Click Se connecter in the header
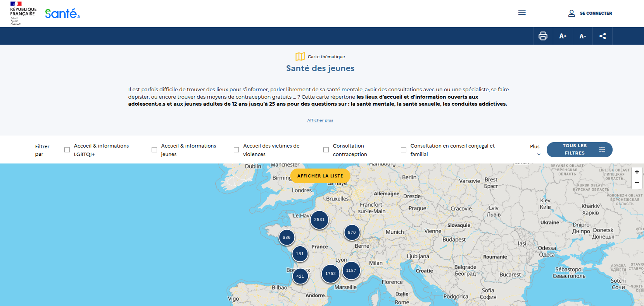644x306 pixels. 596,13
